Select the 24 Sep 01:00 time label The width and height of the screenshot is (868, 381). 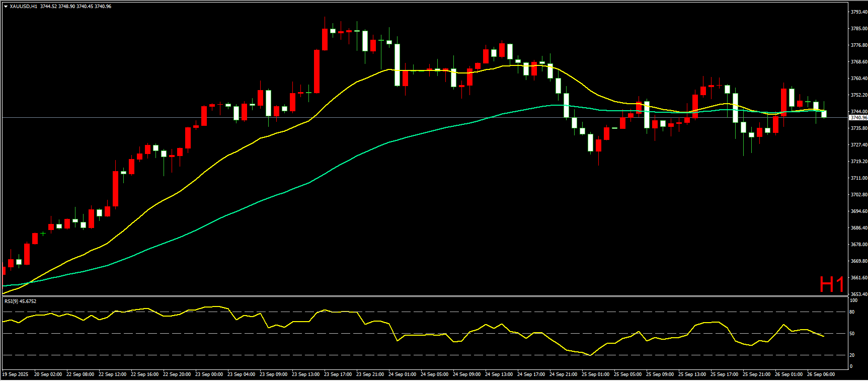tap(402, 374)
